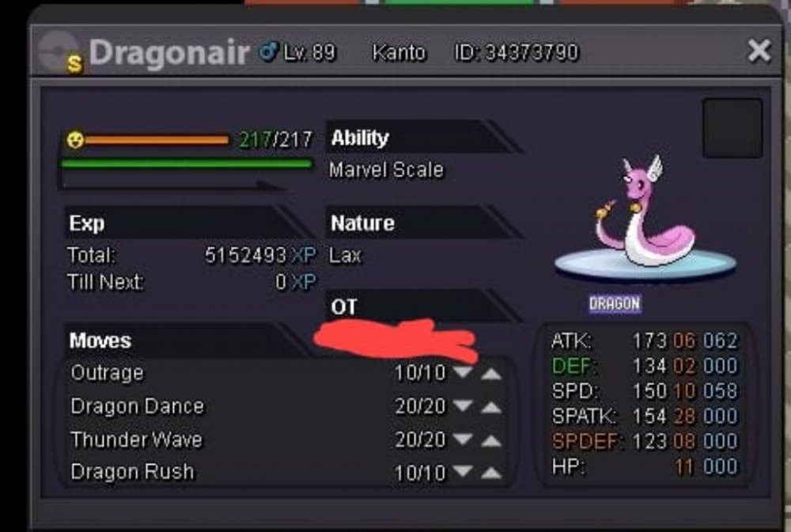The height and width of the screenshot is (532, 791).
Task: Close the Dragonair summary window
Action: (759, 51)
